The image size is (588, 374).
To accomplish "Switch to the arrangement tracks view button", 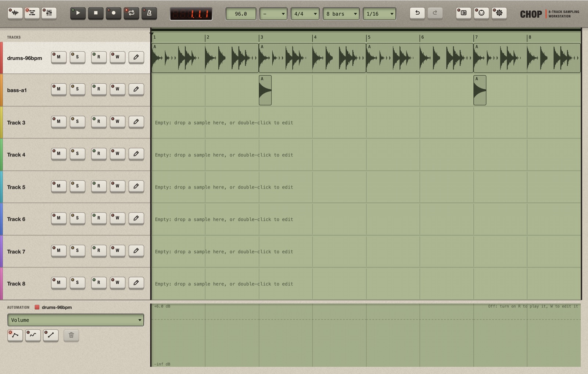I will [x=32, y=13].
